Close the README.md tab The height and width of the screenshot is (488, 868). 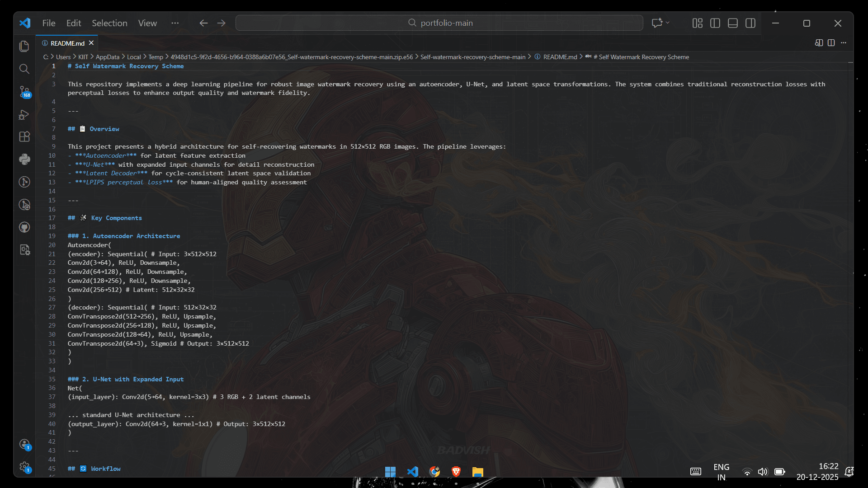91,43
